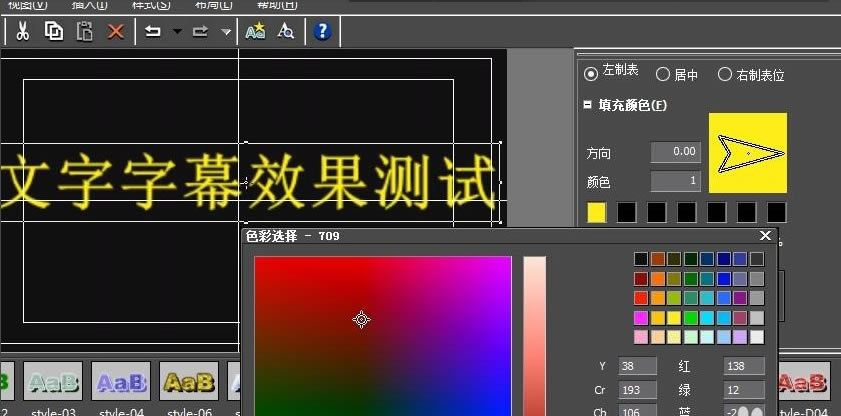
Task: Collapse the 填充颜色 section
Action: coord(588,105)
